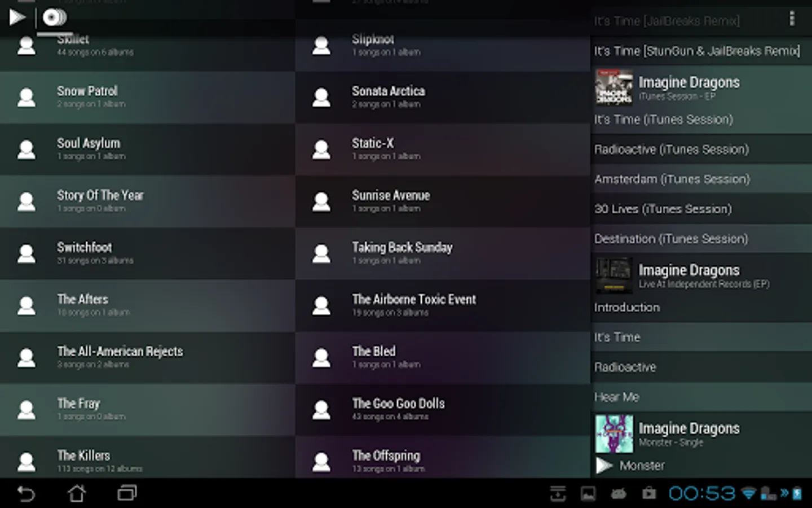Tap the Static-X avatar icon
The width and height of the screenshot is (812, 508).
point(321,149)
